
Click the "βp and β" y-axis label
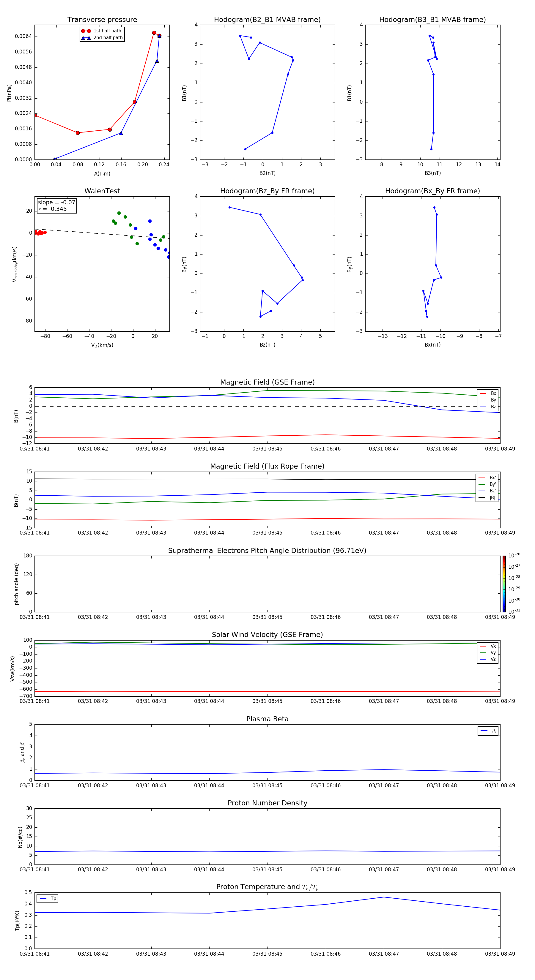(x=22, y=752)
